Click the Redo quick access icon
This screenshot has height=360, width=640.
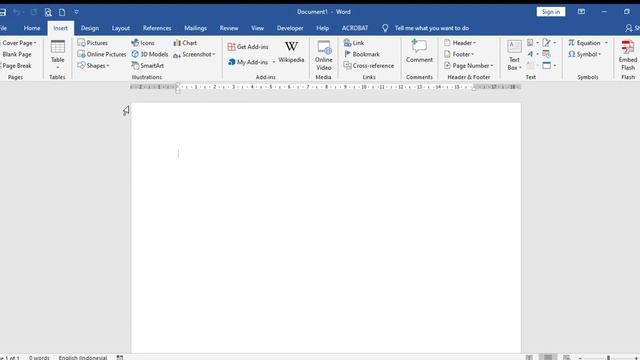coord(33,12)
